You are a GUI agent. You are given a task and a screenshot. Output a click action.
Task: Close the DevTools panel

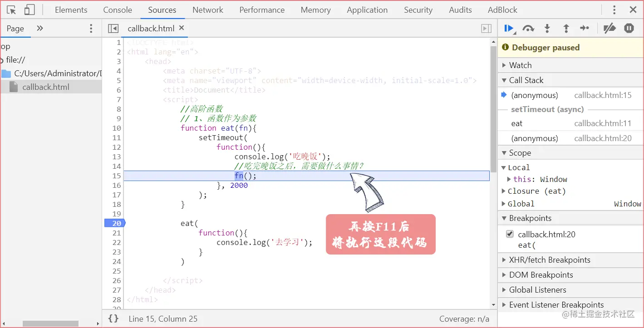(633, 10)
